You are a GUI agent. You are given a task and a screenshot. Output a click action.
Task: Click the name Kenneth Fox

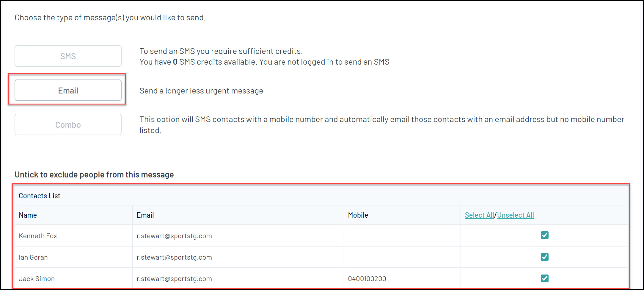[x=38, y=236]
